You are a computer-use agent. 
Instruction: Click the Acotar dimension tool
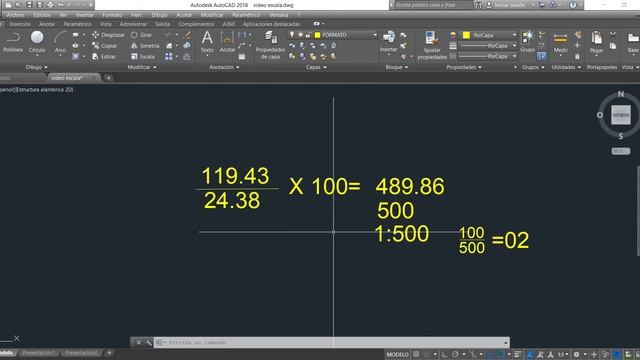coord(227,42)
